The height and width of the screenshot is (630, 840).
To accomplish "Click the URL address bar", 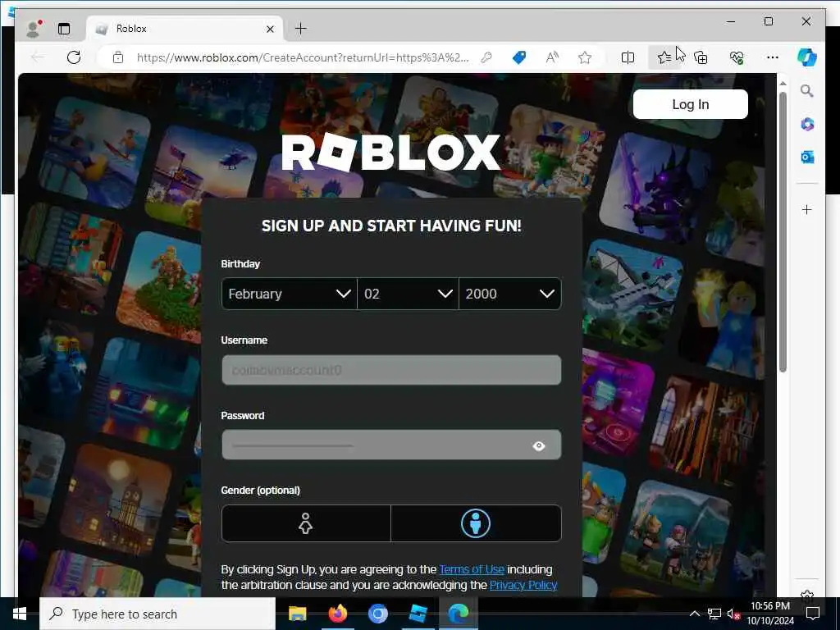I will 303,57.
